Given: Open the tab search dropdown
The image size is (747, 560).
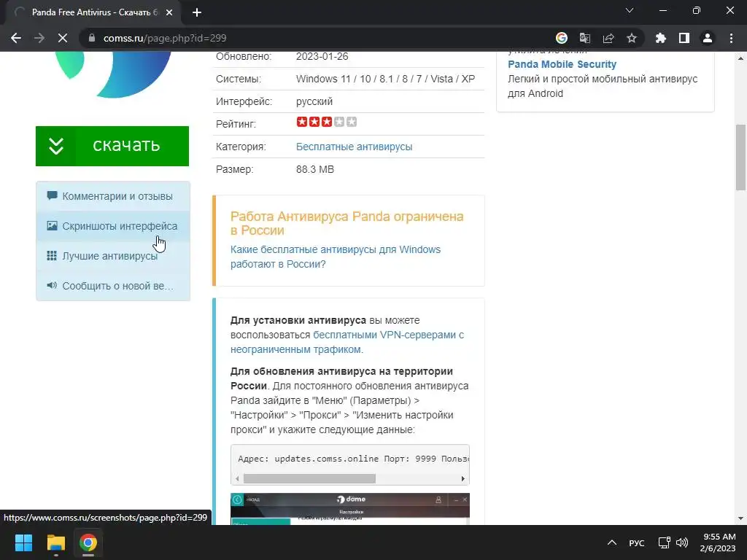Looking at the screenshot, I should pyautogui.click(x=630, y=10).
